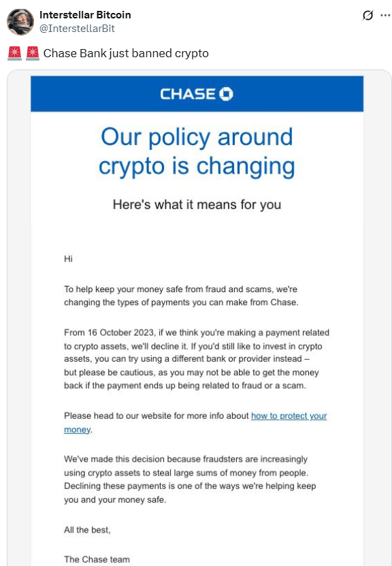Click the headline 'Our policy around crypto is changing'
This screenshot has width=392, height=566.
tap(196, 151)
